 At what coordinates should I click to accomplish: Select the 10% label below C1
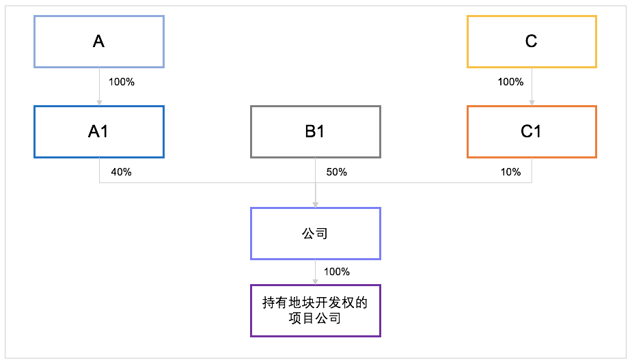[x=510, y=172]
